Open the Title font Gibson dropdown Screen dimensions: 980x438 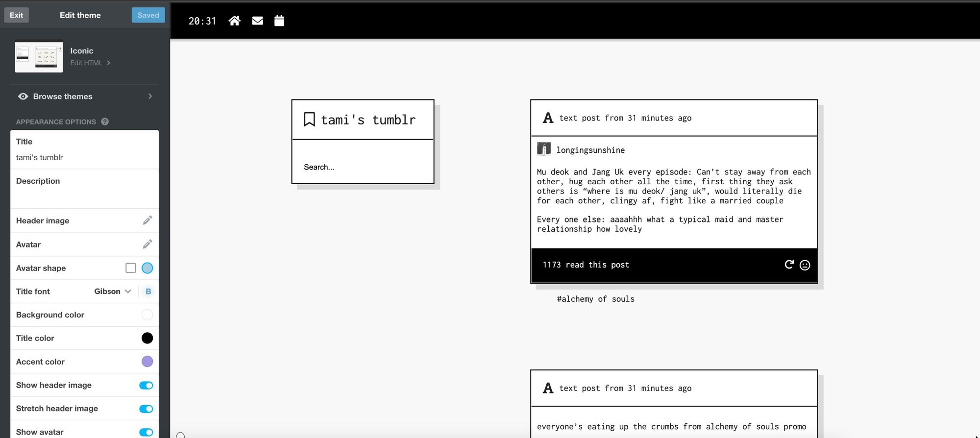coord(113,292)
